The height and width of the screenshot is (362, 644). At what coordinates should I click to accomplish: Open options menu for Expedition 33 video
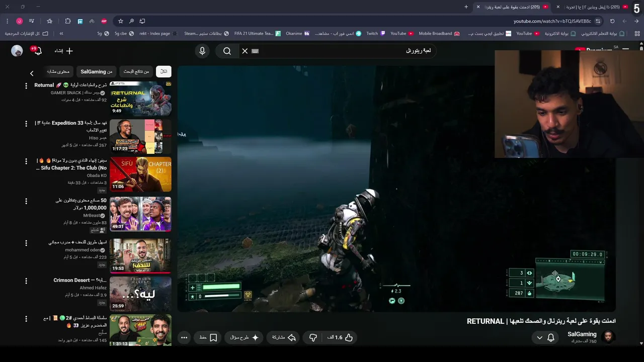pos(26,124)
